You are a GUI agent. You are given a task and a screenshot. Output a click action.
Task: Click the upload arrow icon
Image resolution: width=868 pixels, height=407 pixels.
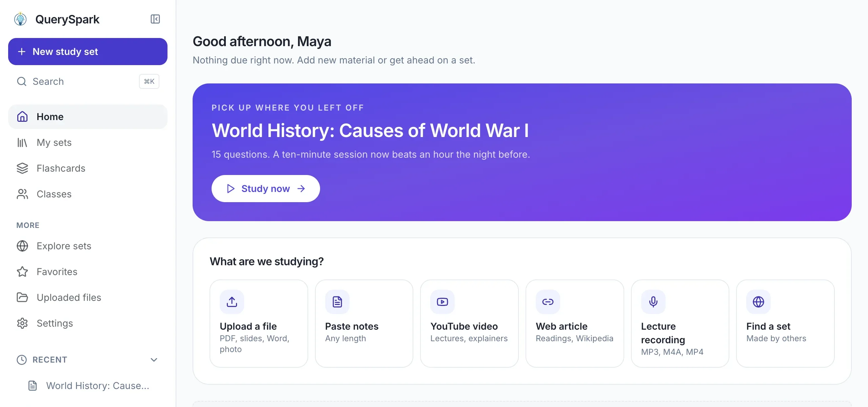232,302
